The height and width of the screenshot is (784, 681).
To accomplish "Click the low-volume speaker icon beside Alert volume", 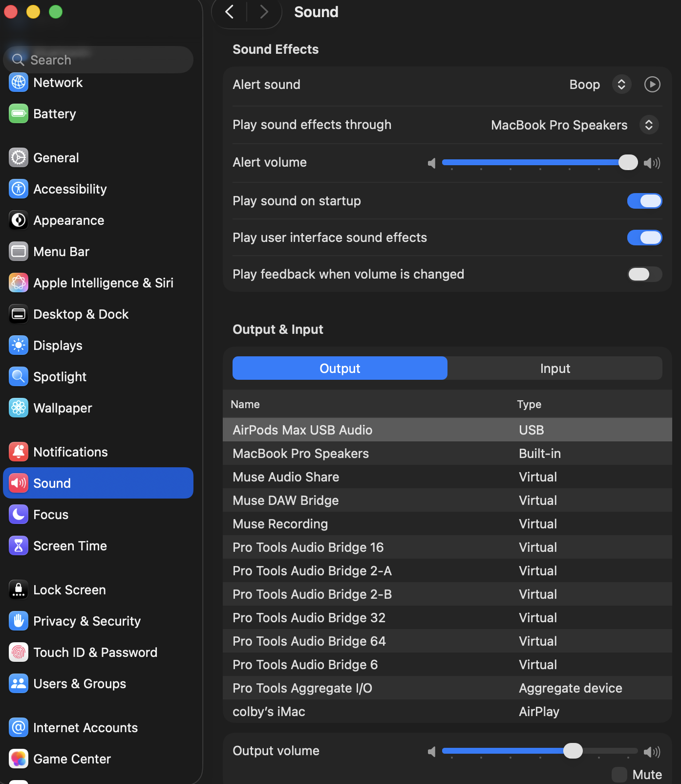I will [431, 163].
